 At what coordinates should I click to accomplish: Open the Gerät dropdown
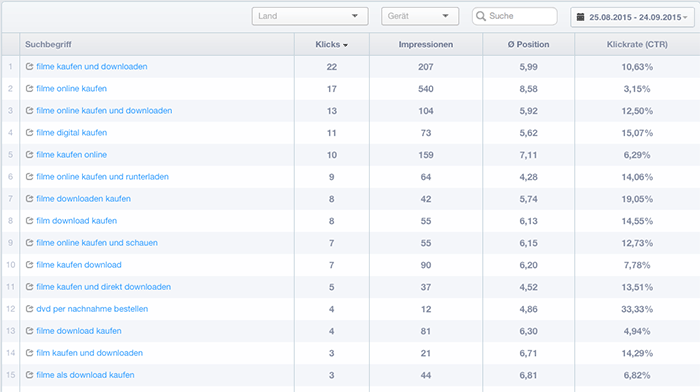tap(420, 16)
